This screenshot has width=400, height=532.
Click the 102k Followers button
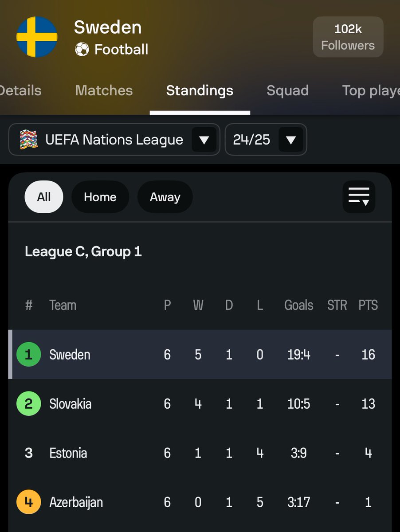pyautogui.click(x=348, y=37)
